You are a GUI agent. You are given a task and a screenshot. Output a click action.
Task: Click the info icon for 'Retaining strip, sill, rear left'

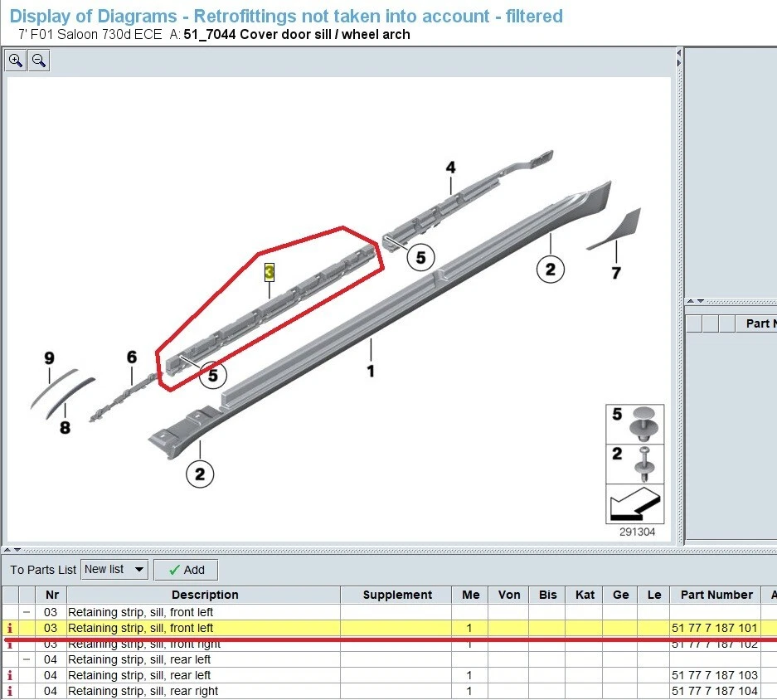(9, 674)
